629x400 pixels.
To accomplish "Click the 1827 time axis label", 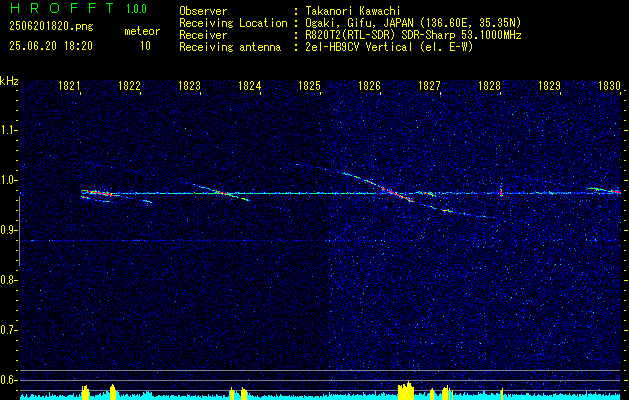I will pos(430,86).
